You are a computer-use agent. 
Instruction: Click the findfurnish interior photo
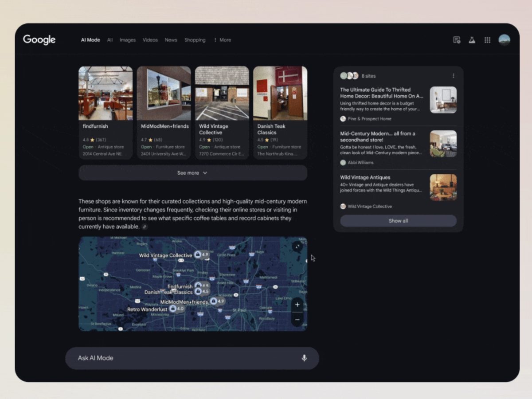tap(106, 93)
